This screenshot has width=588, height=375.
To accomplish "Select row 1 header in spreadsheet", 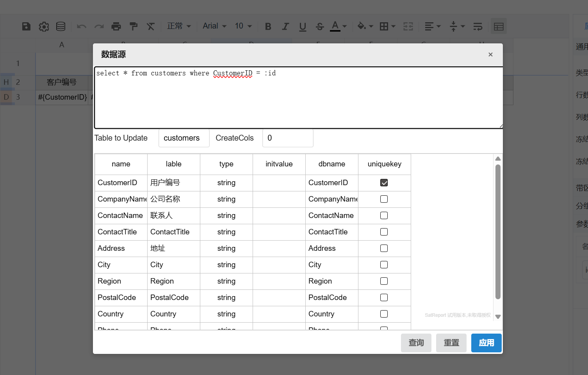I will click(18, 63).
